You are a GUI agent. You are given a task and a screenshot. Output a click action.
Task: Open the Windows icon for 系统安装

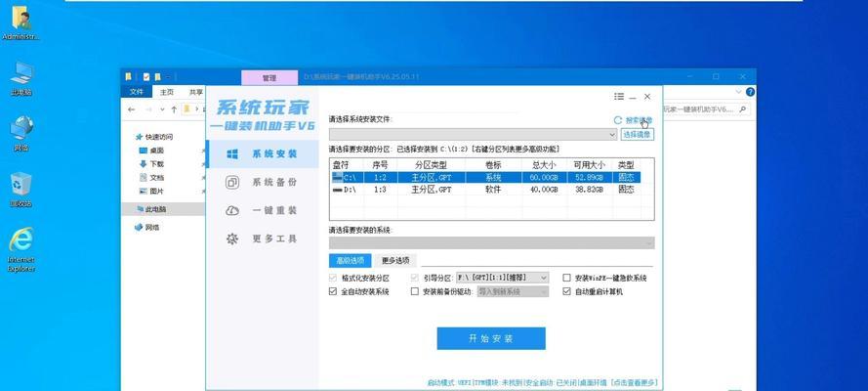point(232,154)
